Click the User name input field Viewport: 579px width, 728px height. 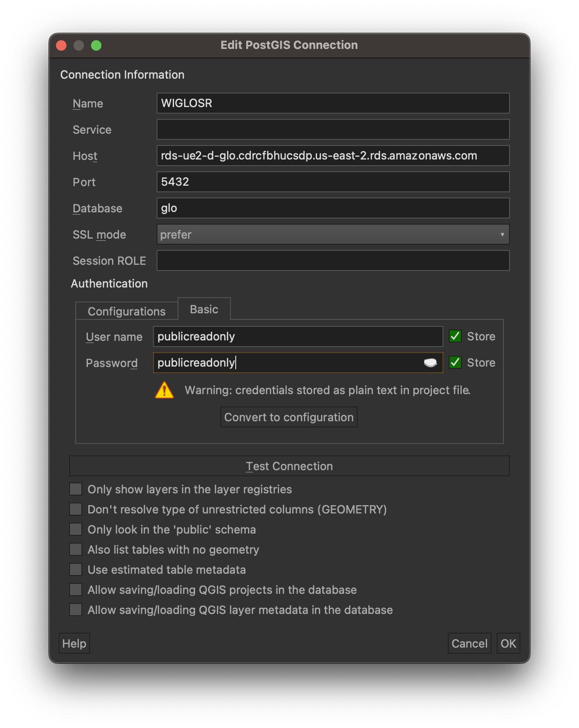(298, 336)
